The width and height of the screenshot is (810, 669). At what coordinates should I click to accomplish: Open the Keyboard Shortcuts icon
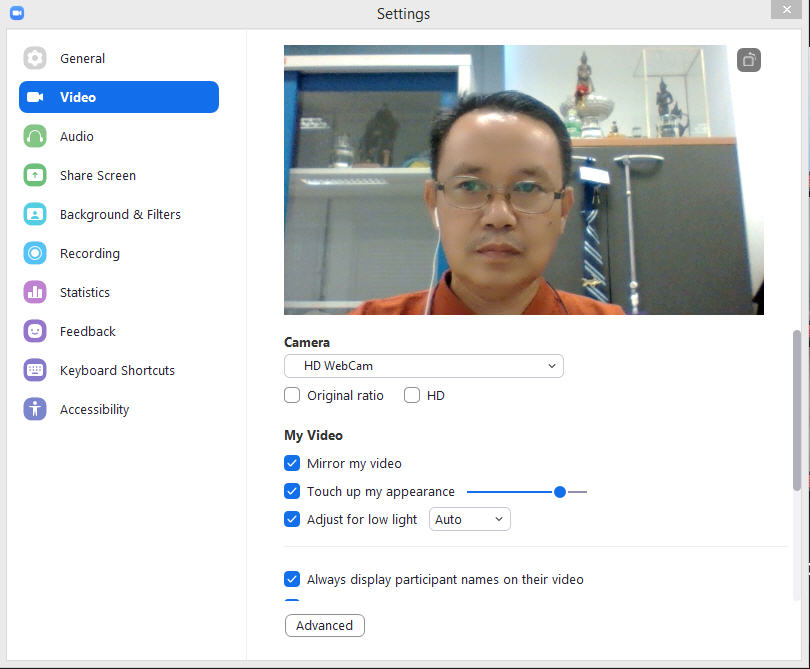[x=35, y=370]
